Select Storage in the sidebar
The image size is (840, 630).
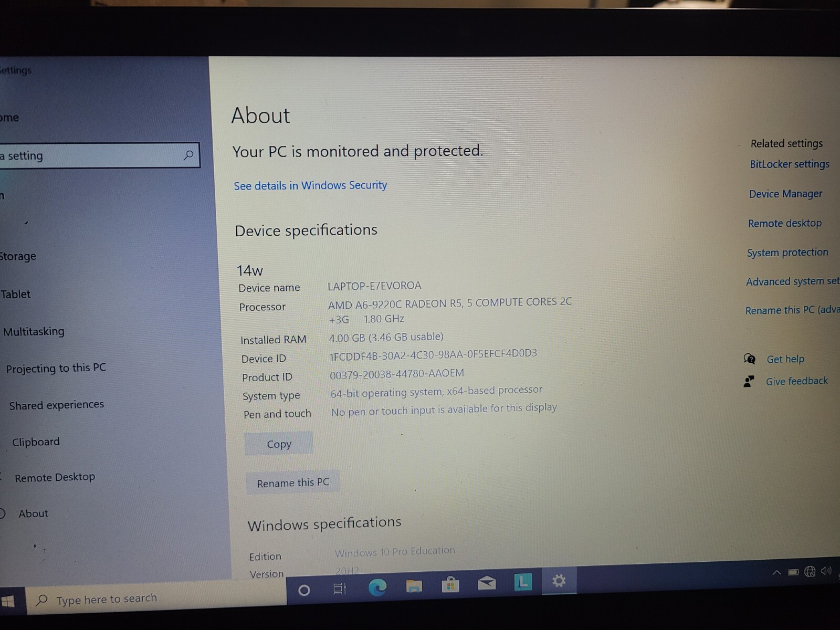point(18,256)
